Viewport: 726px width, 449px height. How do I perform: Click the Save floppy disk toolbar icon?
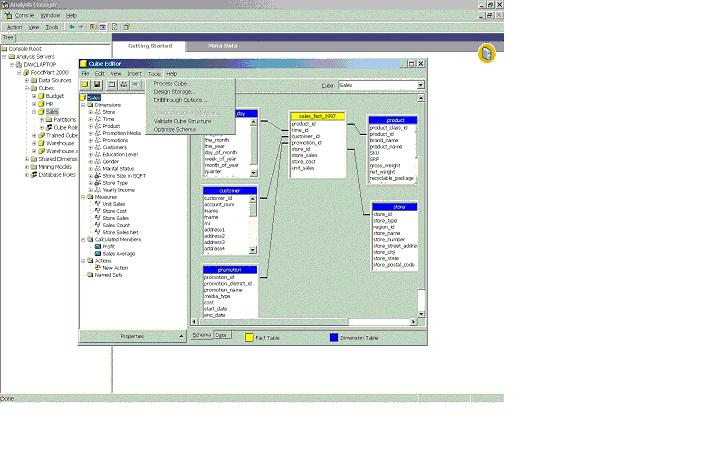coord(97,85)
